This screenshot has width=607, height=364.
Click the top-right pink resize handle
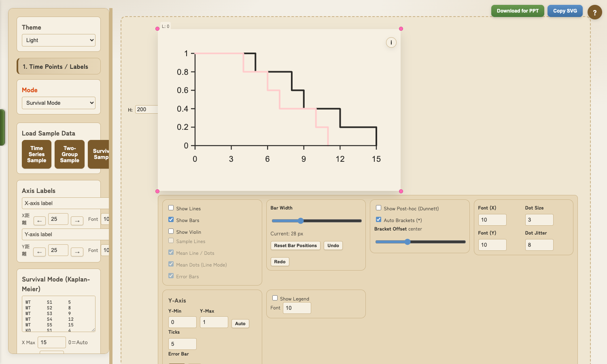[401, 29]
